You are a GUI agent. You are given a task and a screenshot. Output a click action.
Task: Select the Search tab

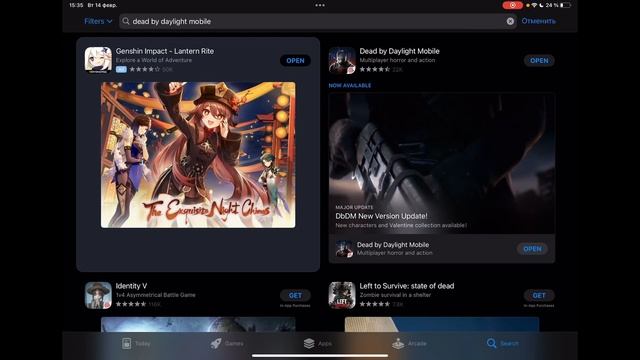502,343
